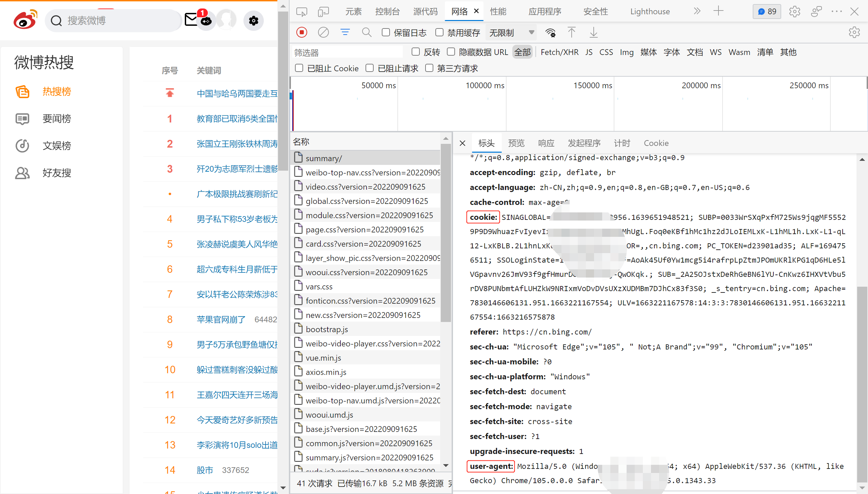The height and width of the screenshot is (494, 868).
Task: Toggle 第三方请求 checkbox
Action: tap(429, 68)
